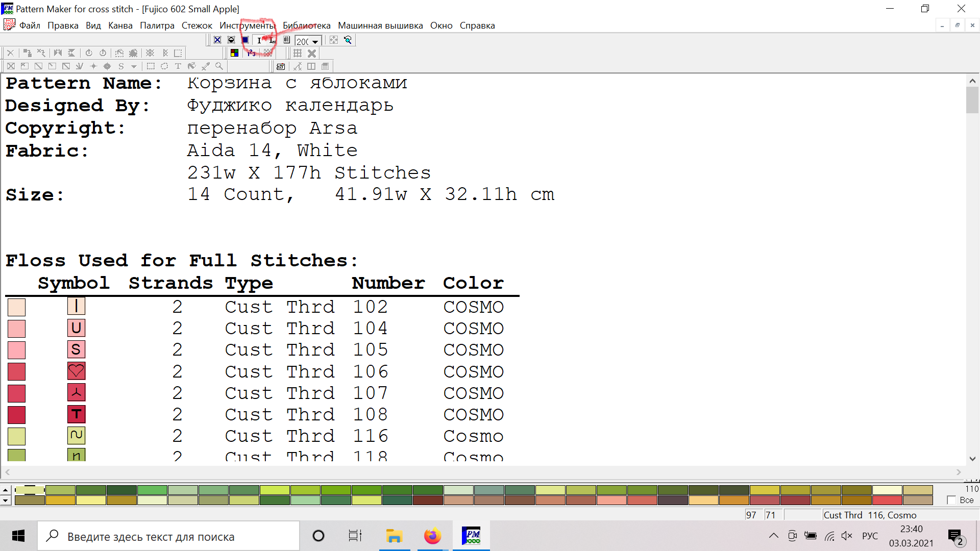The image size is (980, 551).
Task: Select the zoom magnifier tool
Action: (x=219, y=66)
